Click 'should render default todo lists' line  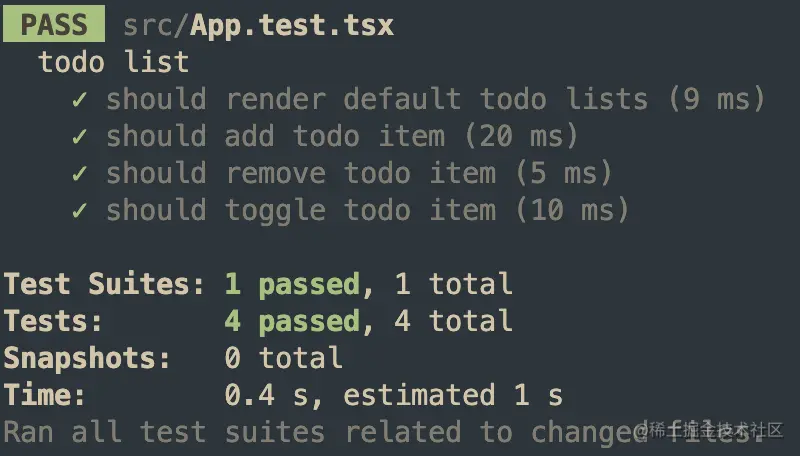(x=435, y=99)
